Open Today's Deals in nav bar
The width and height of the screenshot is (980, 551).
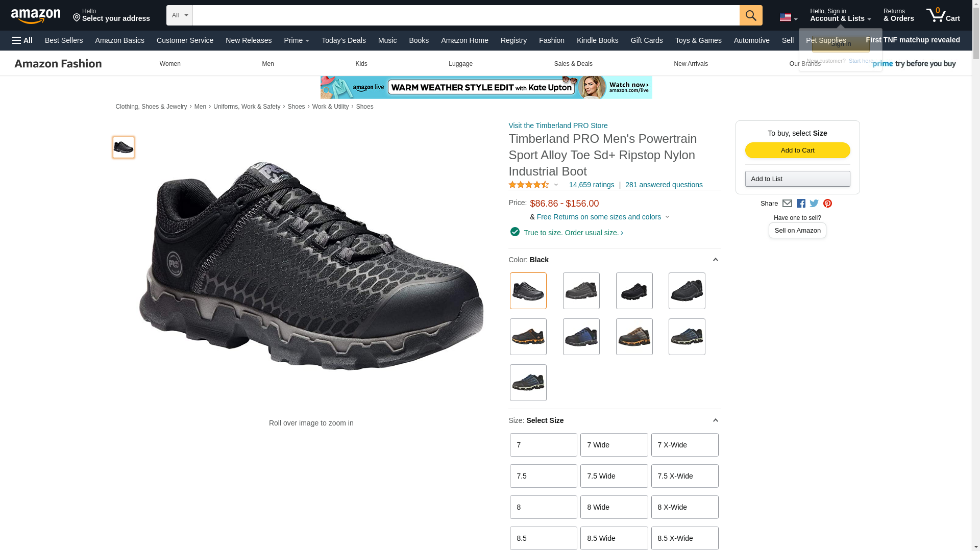pyautogui.click(x=344, y=40)
